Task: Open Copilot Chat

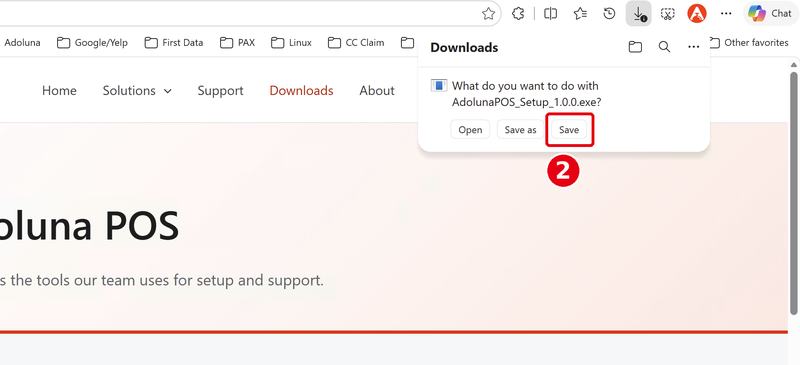Action: click(770, 14)
